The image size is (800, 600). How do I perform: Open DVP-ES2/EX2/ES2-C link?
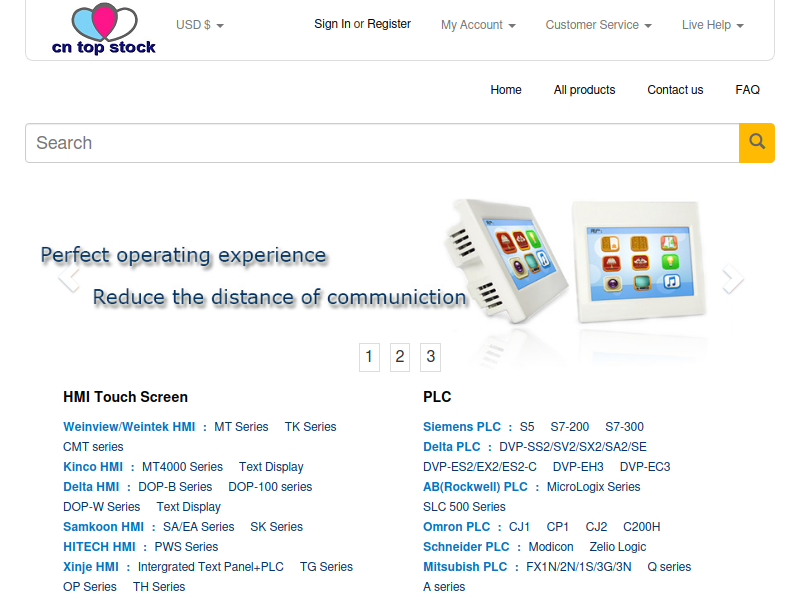tap(480, 467)
